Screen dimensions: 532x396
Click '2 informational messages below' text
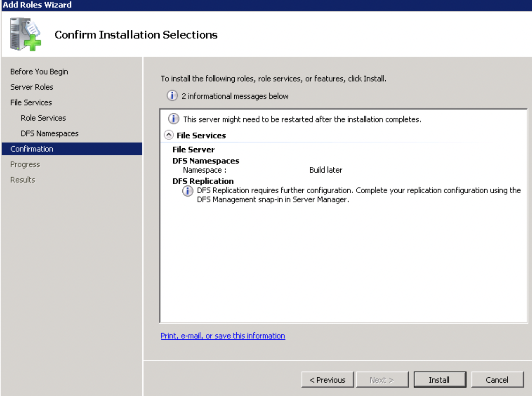click(x=235, y=96)
